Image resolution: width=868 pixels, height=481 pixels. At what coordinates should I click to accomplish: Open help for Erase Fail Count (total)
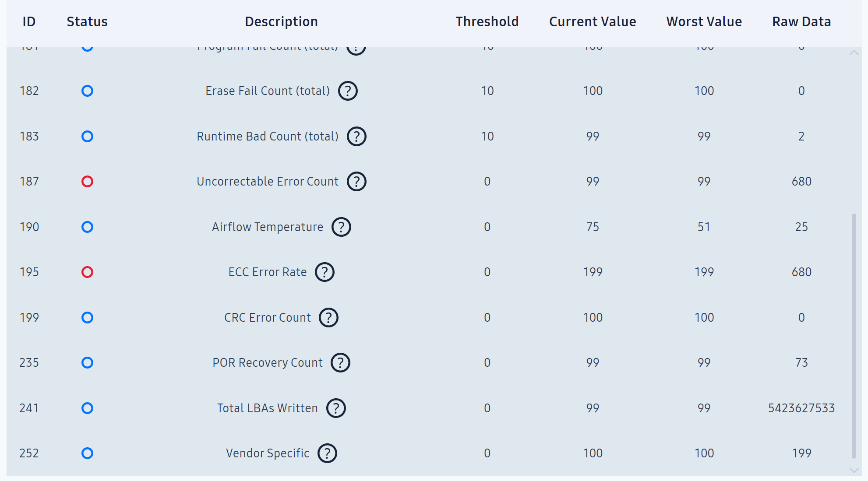point(348,91)
